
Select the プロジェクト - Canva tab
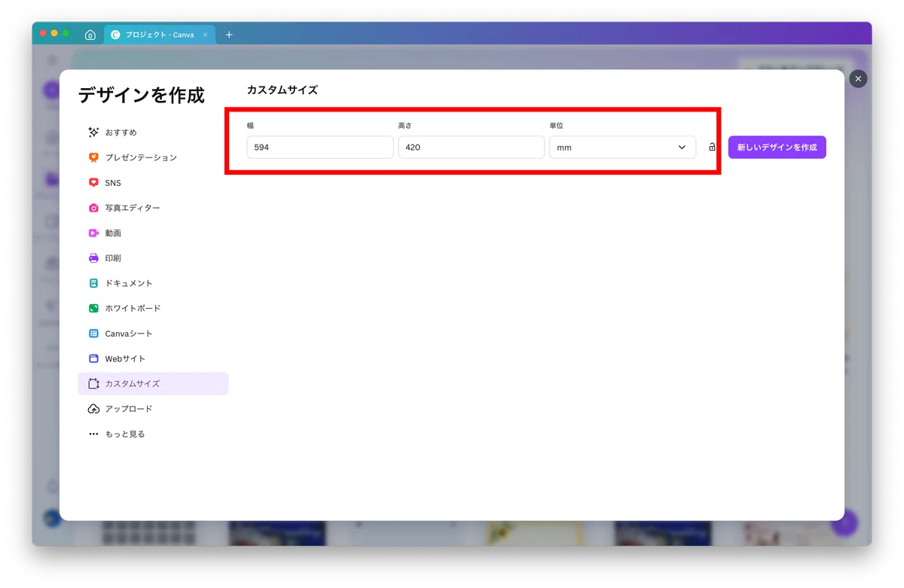pos(160,35)
